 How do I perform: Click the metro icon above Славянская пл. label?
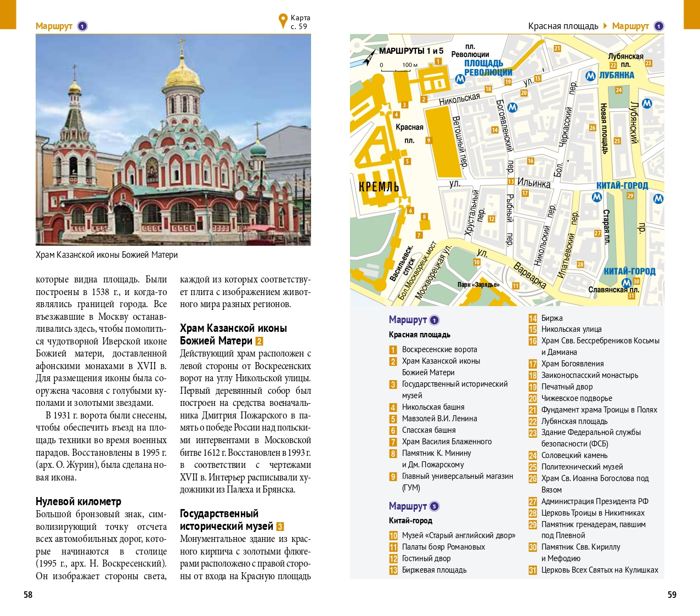pyautogui.click(x=626, y=282)
